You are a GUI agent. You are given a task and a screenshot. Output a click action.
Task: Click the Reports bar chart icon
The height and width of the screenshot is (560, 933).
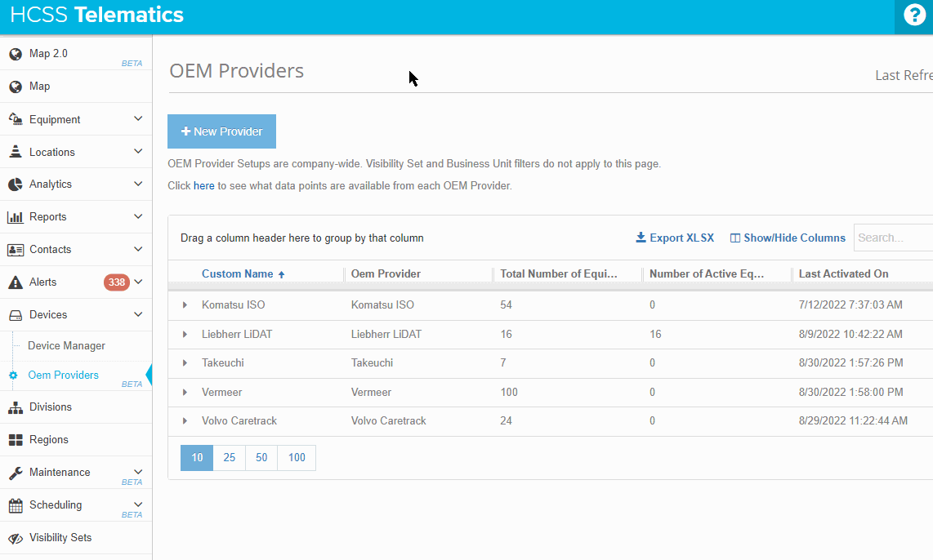[16, 217]
